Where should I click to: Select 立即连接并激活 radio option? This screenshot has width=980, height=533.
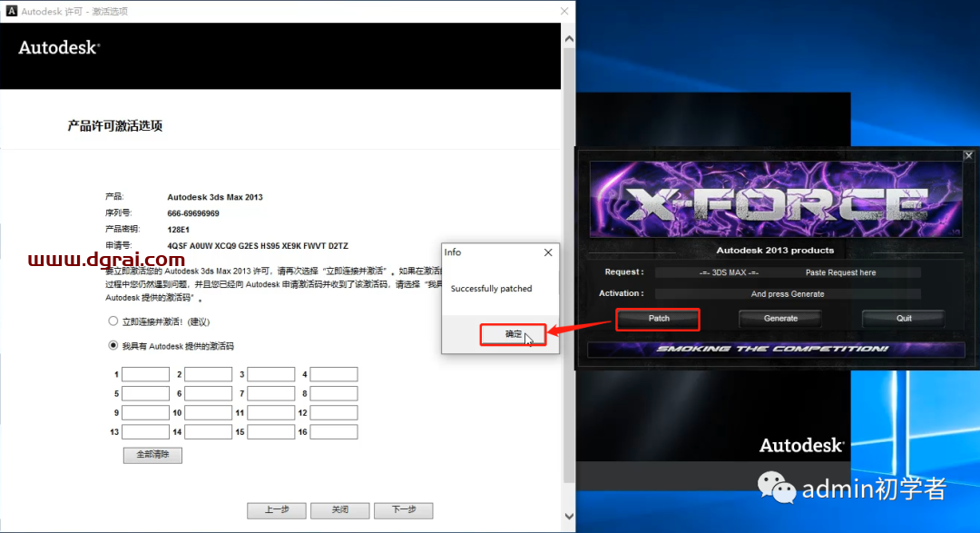pos(113,321)
